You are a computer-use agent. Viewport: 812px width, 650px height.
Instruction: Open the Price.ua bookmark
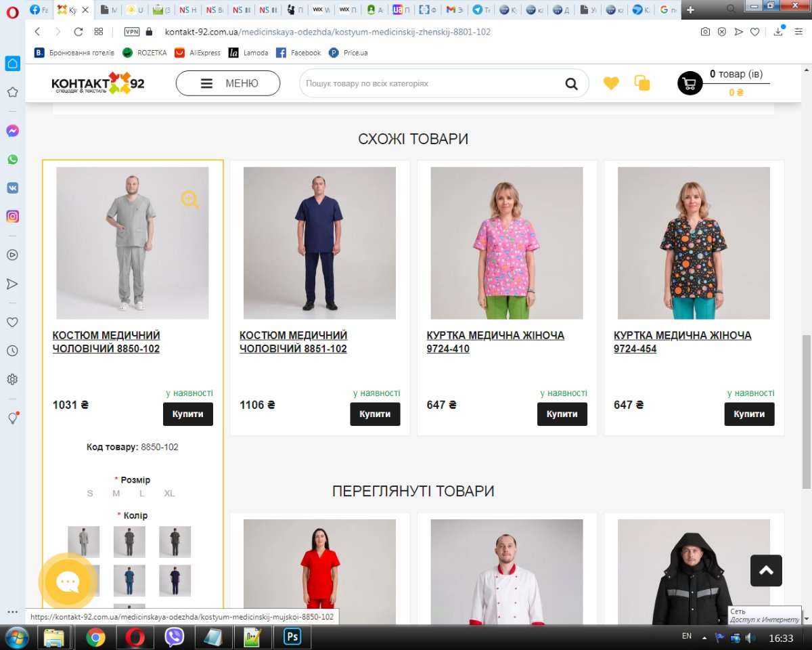(348, 53)
